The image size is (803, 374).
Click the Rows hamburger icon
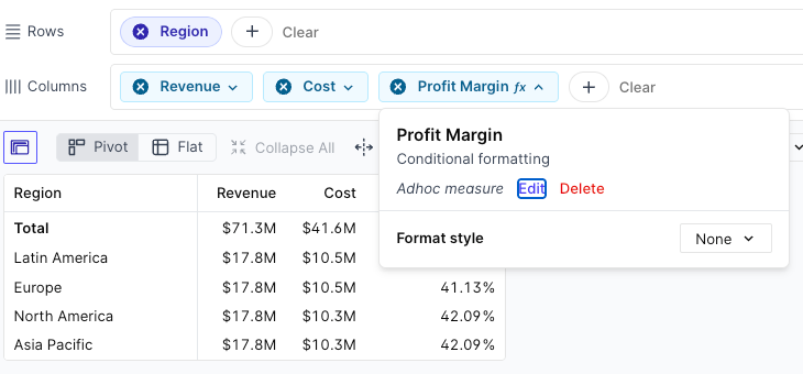tap(12, 32)
